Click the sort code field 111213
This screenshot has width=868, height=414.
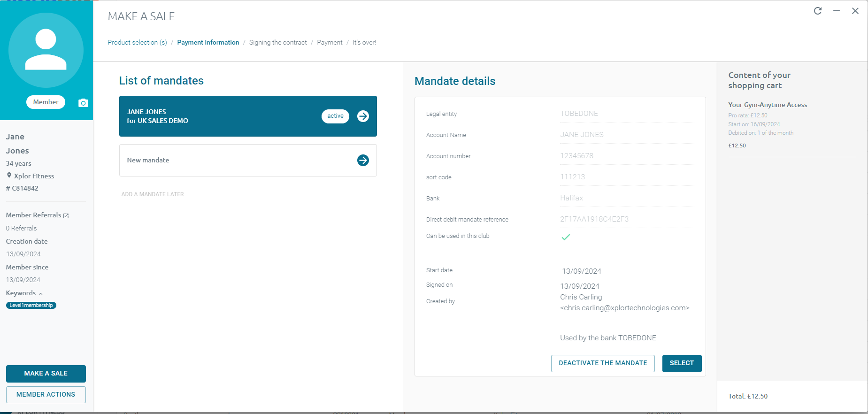(627, 177)
